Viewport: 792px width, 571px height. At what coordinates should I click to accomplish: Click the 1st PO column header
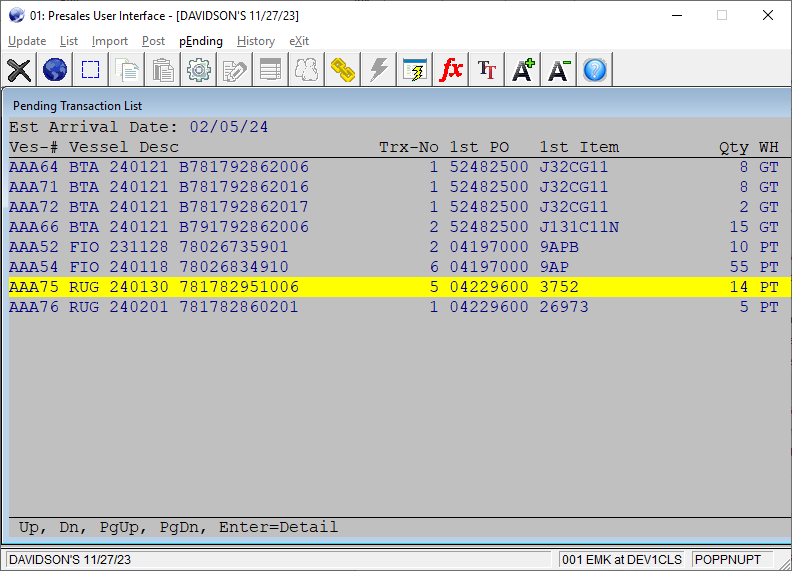tap(479, 147)
